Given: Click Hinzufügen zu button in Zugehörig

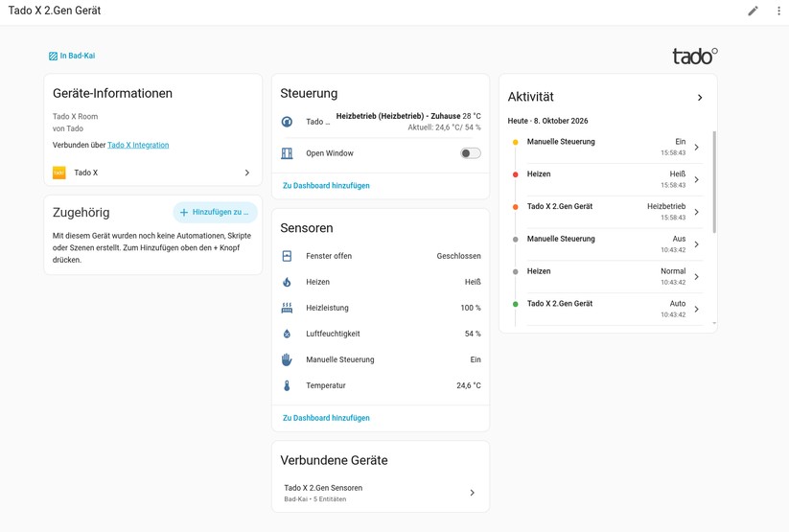Looking at the screenshot, I should coord(216,213).
